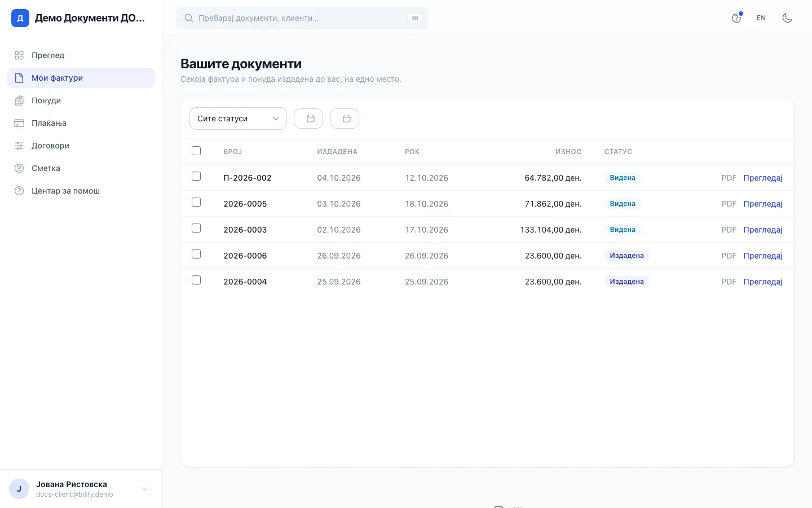Click the Договори sliders icon
Viewport: 812px width, 508px height.
click(19, 146)
